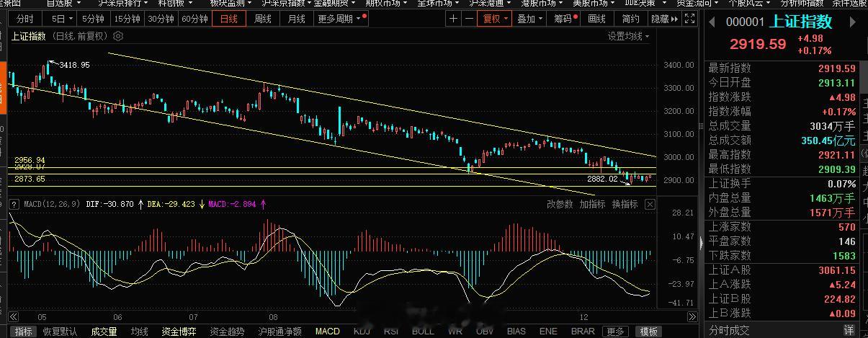
Task: Open 期权市场 in the top menu
Action: [x=383, y=3]
